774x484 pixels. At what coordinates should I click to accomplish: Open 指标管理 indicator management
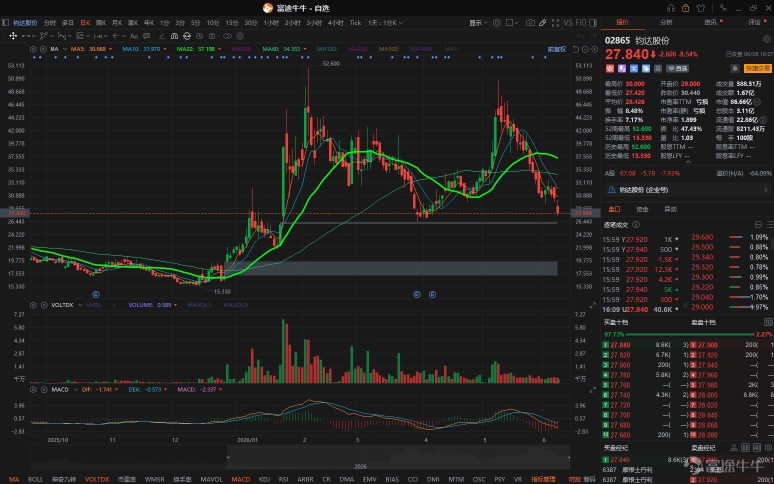(543, 479)
